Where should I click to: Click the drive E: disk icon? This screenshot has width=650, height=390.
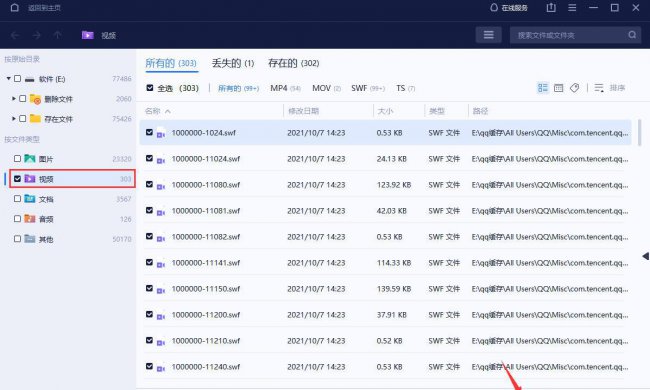click(x=29, y=79)
